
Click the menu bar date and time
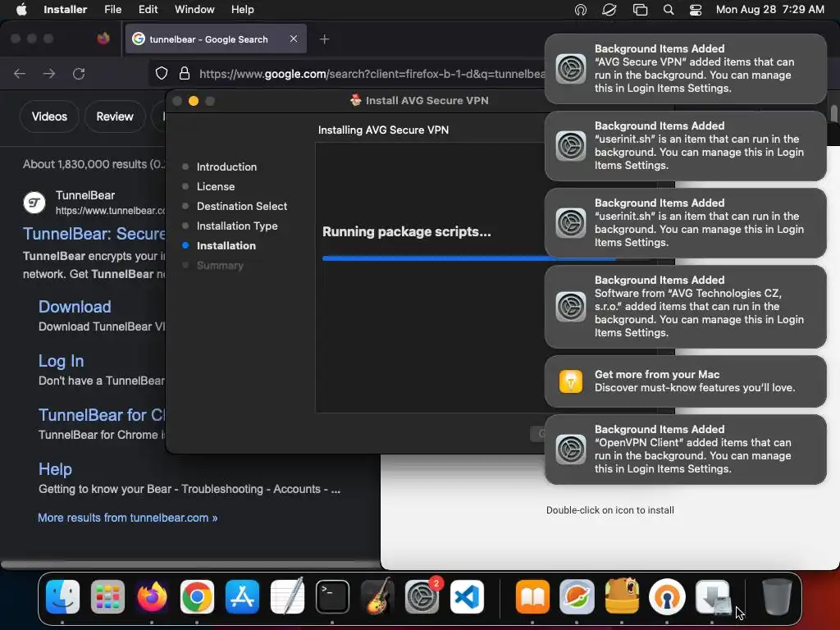pyautogui.click(x=769, y=9)
